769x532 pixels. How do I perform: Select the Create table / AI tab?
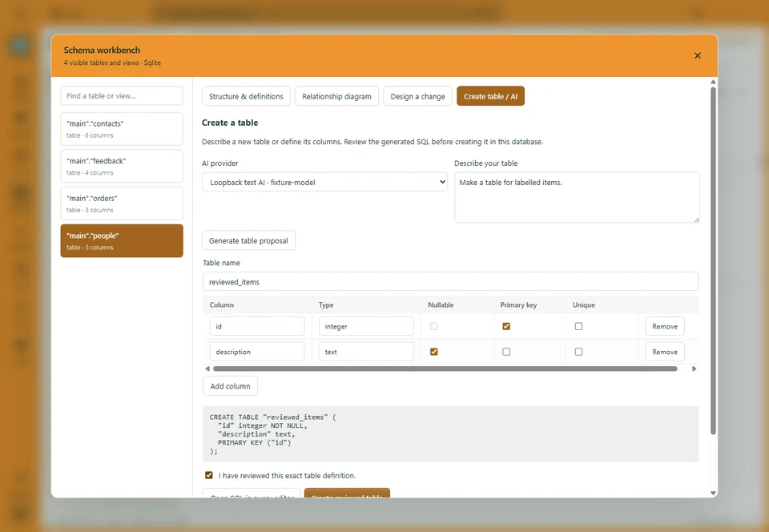[490, 96]
